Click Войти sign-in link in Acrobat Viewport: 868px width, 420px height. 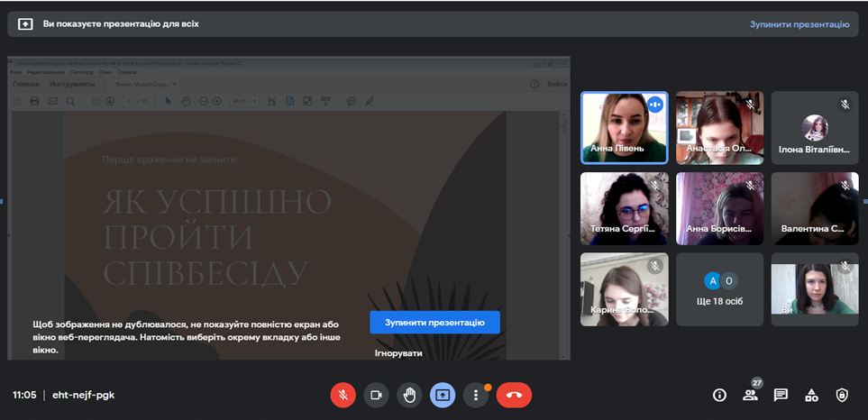(x=556, y=84)
